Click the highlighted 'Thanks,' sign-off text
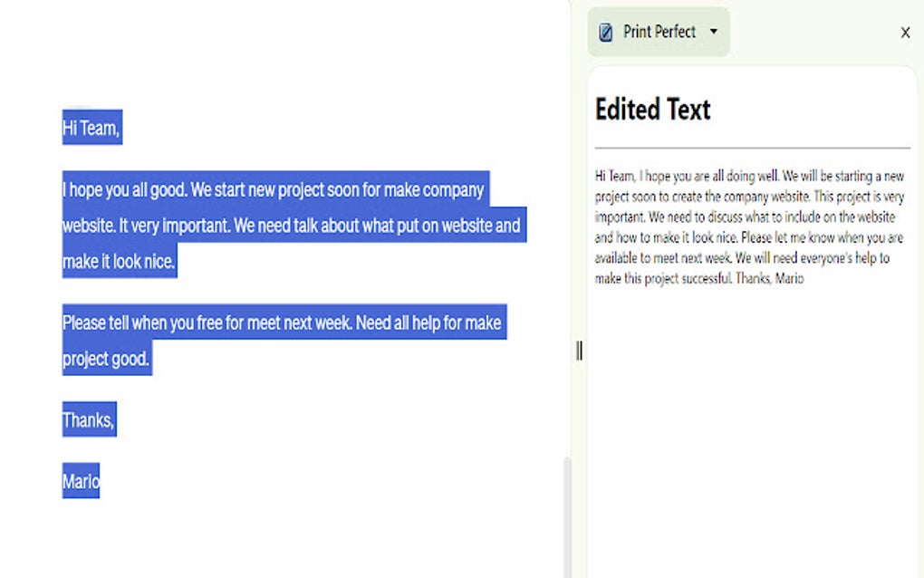This screenshot has width=924, height=578. [88, 419]
